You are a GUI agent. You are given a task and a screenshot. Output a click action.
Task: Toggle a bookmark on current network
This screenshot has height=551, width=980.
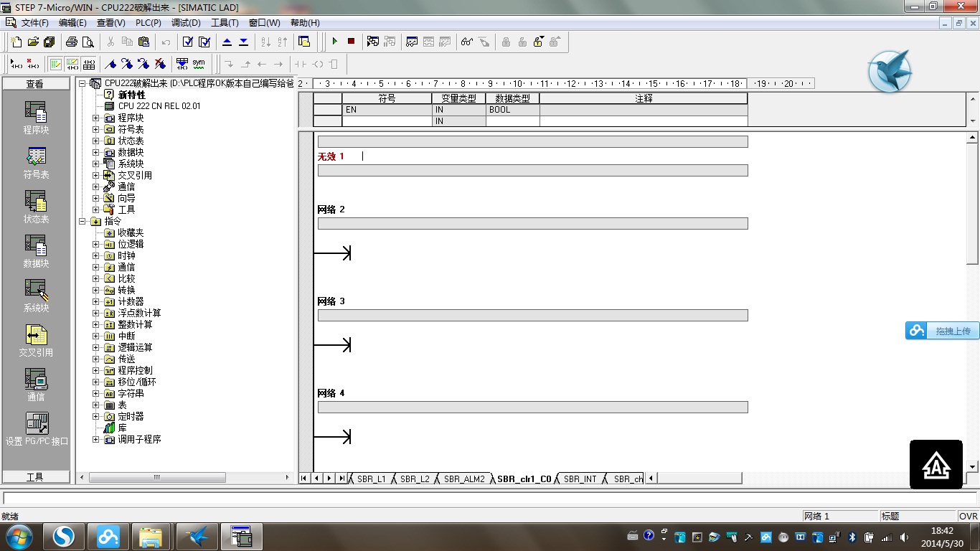coord(110,64)
